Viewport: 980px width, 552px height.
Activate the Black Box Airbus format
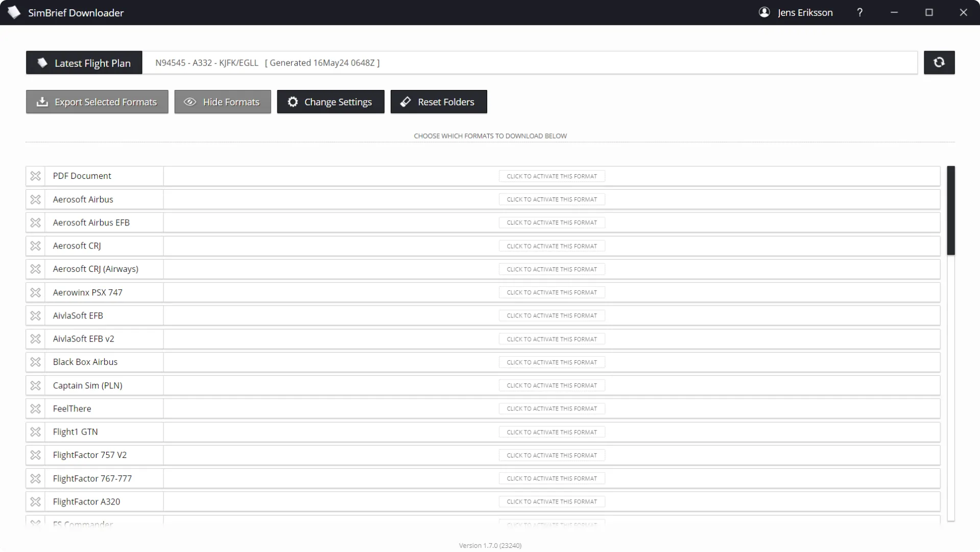coord(552,362)
